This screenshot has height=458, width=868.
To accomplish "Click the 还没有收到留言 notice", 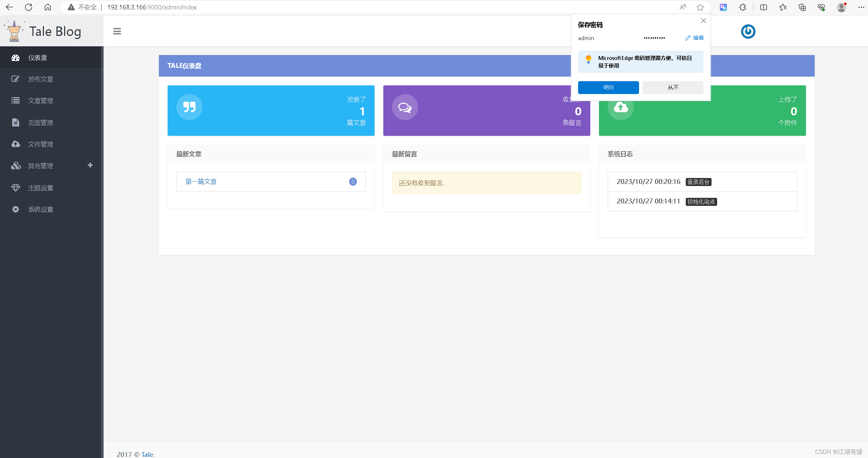I will tap(486, 183).
